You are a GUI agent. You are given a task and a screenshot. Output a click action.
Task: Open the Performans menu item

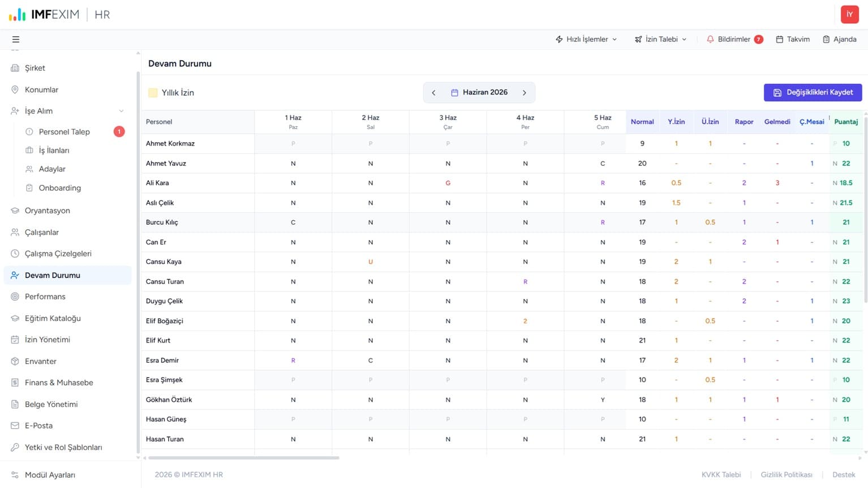pos(68,297)
